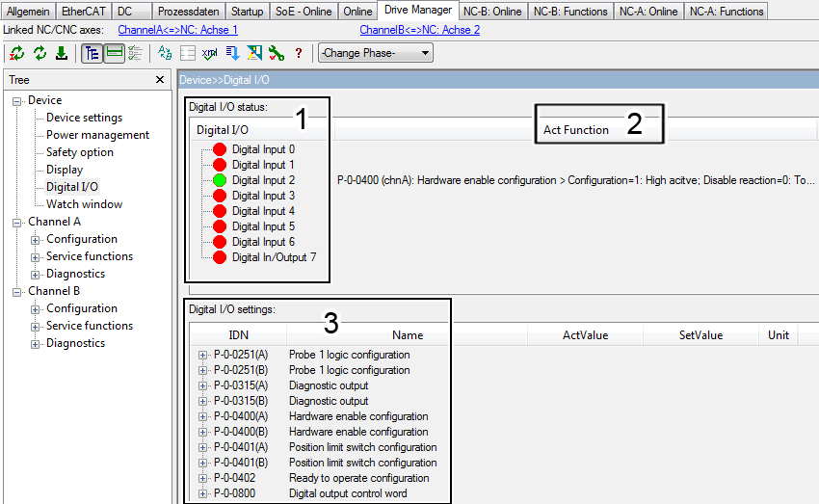Select the Drive Manager tab
Viewport: 819px width, 504px height.
pyautogui.click(x=418, y=10)
